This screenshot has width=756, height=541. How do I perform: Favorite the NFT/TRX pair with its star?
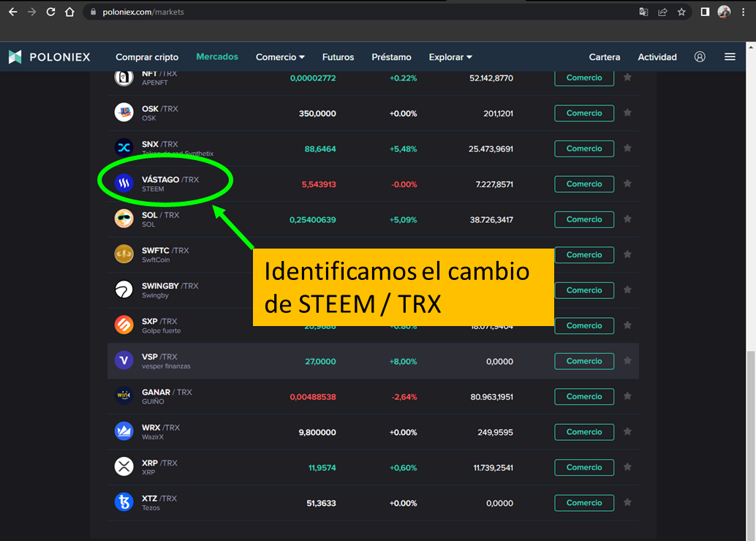pos(627,77)
